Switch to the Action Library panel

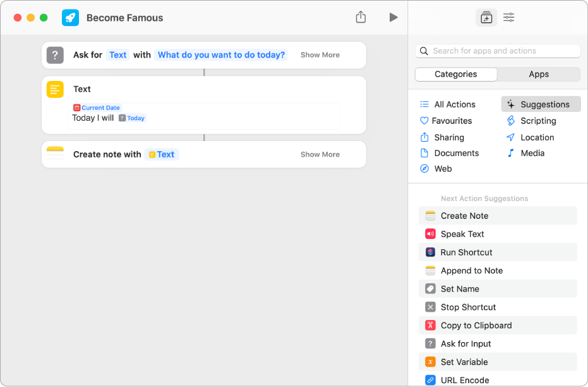tap(486, 17)
